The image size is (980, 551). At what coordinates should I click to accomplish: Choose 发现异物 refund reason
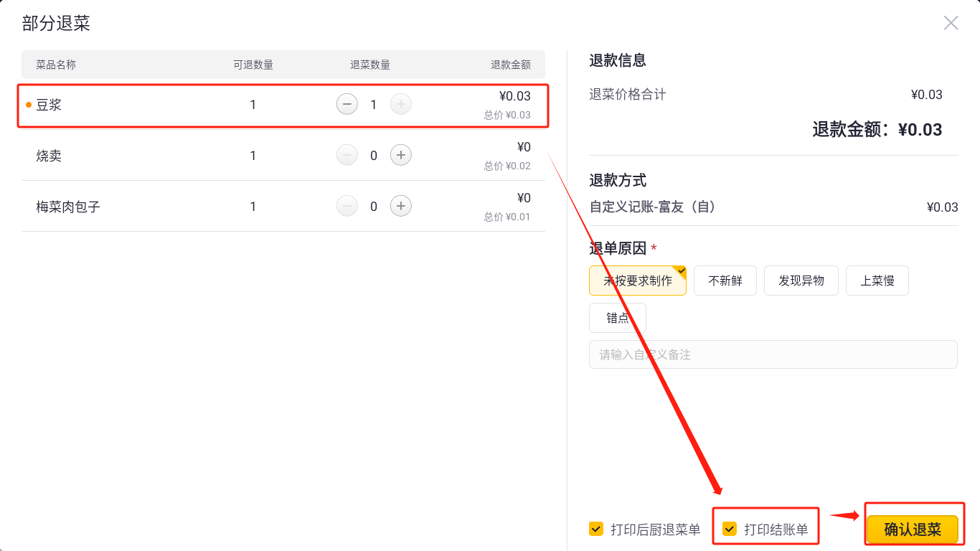[x=801, y=281]
